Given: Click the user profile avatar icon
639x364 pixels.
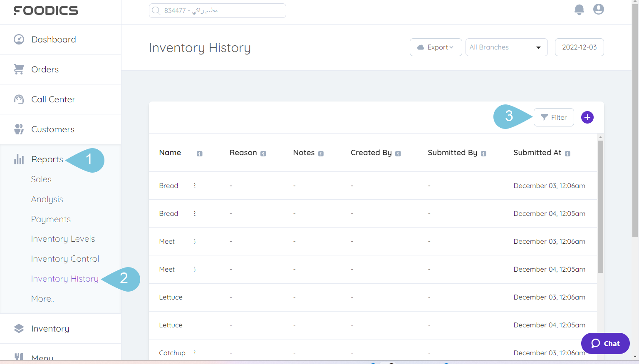Looking at the screenshot, I should tap(599, 9).
